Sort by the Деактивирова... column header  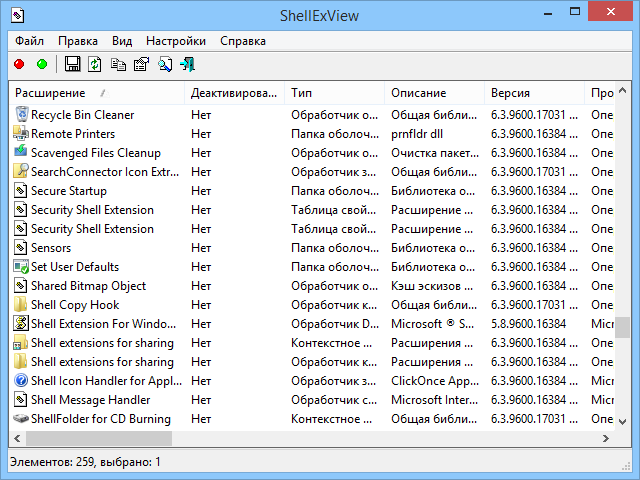(x=234, y=93)
